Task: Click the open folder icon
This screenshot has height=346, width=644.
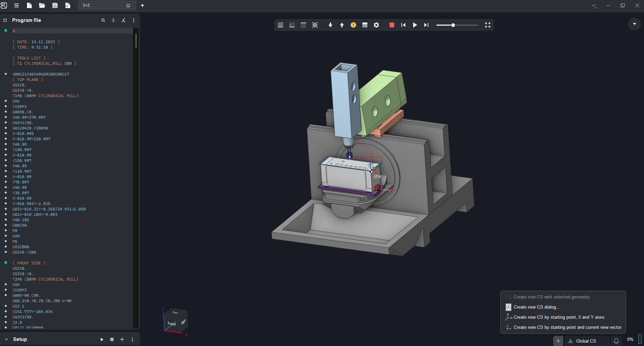Action: tap(42, 5)
